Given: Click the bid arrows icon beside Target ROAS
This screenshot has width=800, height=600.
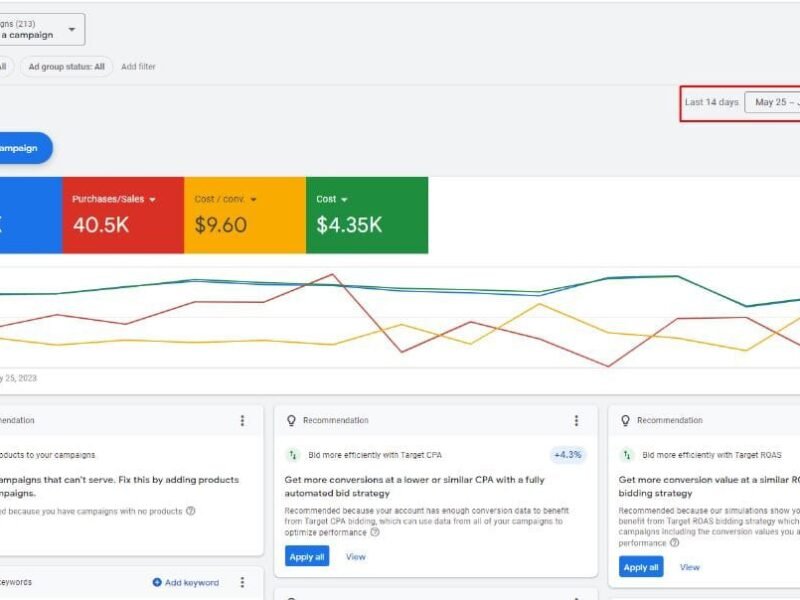Looking at the screenshot, I should 627,454.
